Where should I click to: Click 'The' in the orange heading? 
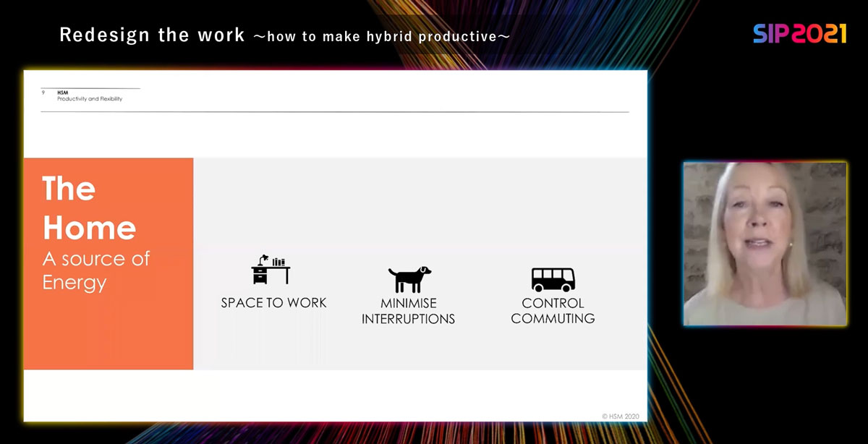coord(69,189)
